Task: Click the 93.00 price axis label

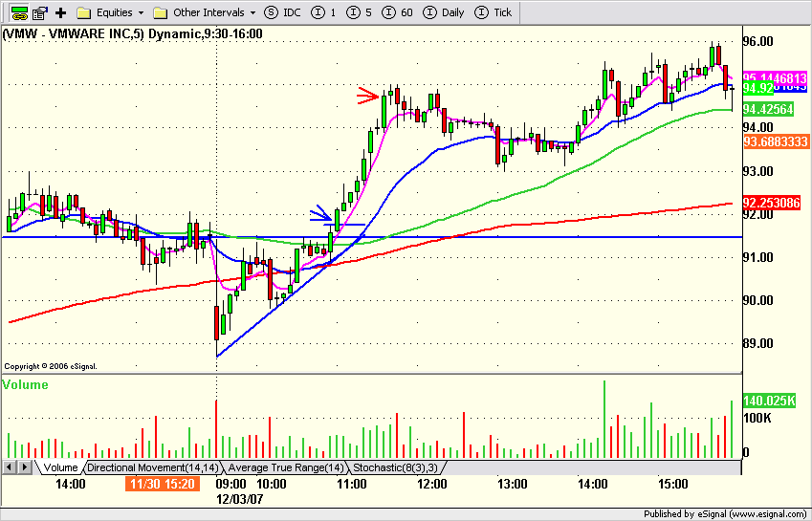Action: (x=758, y=171)
